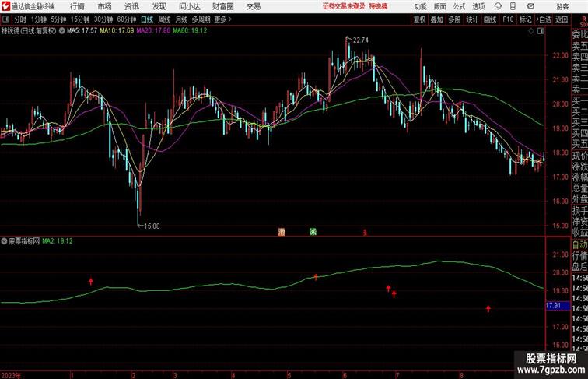Toggle the side panel icon atop the chart

click(x=541, y=31)
